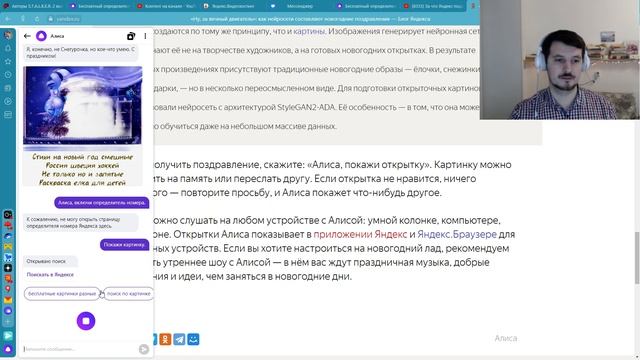Share the article via Telegram icon
This screenshot has height=360, width=640.
(x=179, y=339)
